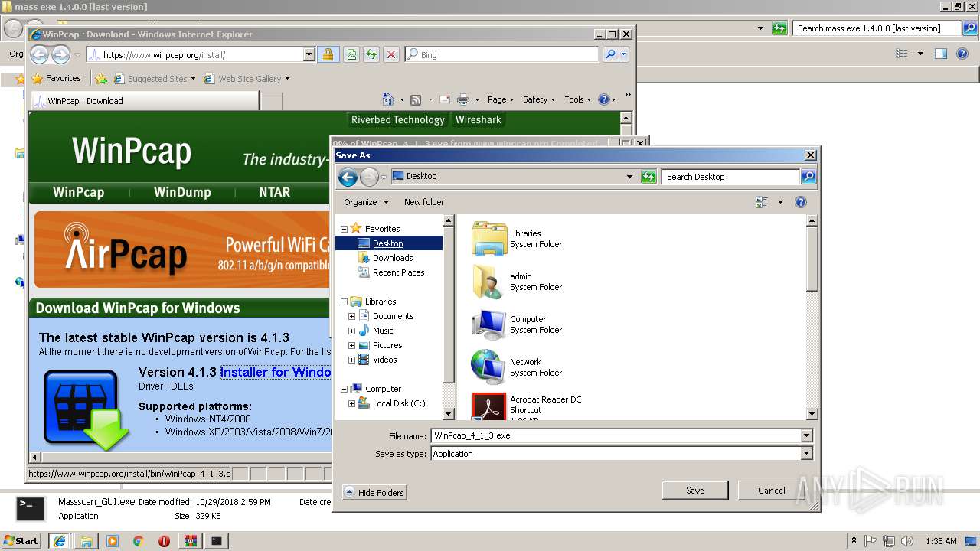Open the File name dropdown arrow
The image size is (980, 551).
click(x=806, y=435)
